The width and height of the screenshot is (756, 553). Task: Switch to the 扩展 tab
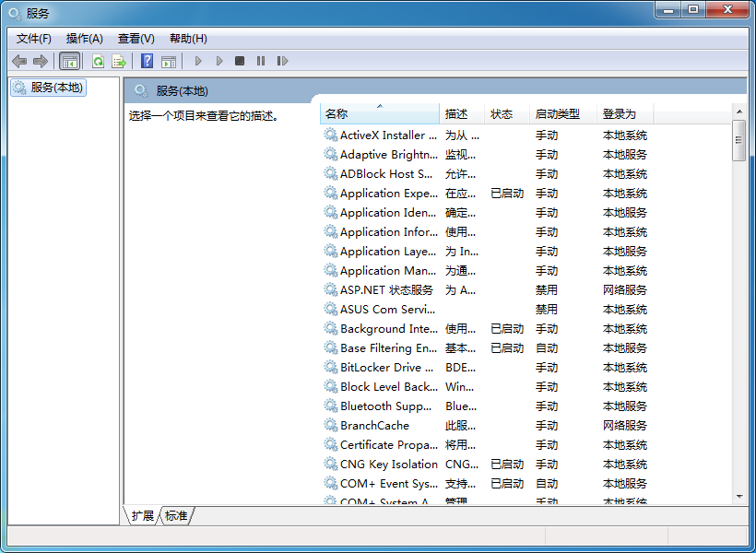click(x=143, y=516)
